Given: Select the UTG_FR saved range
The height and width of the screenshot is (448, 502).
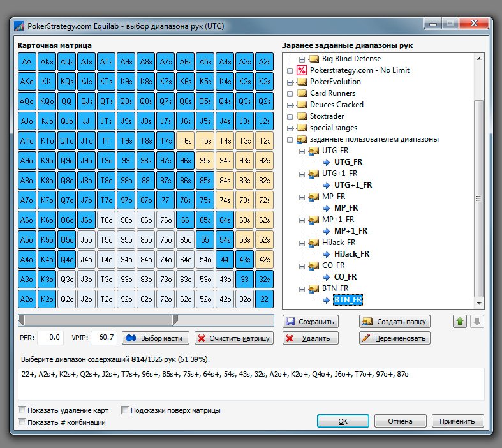Looking at the screenshot, I should (x=348, y=162).
